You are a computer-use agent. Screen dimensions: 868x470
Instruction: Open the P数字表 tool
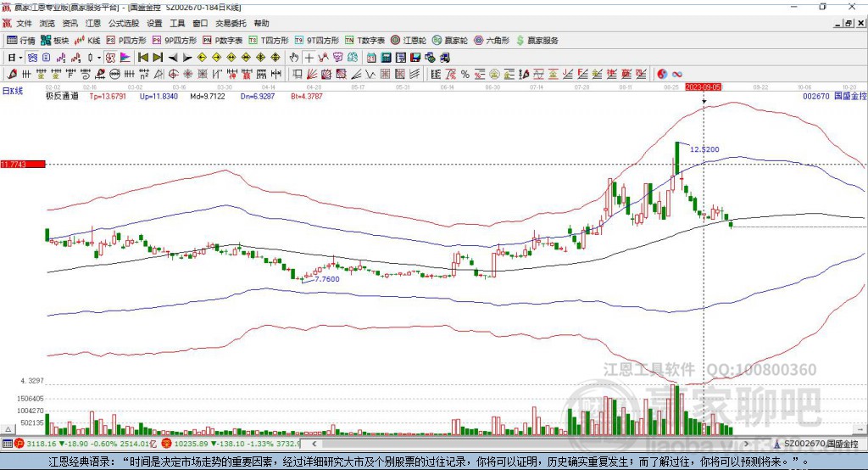click(x=223, y=41)
